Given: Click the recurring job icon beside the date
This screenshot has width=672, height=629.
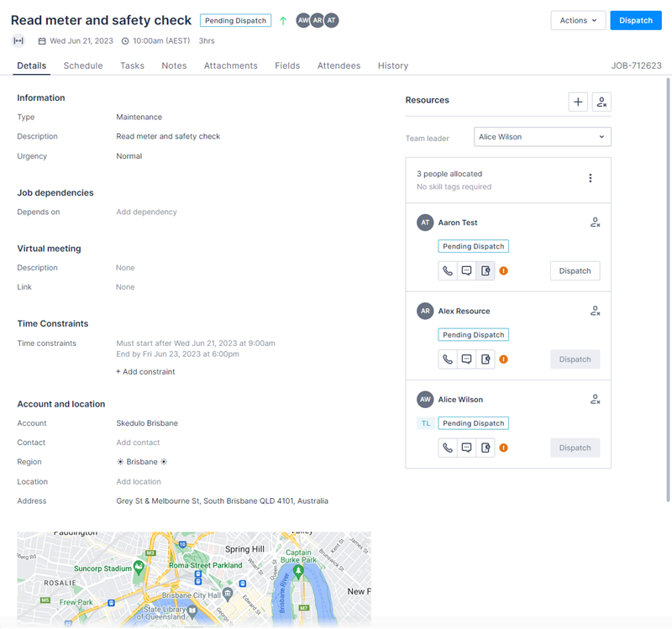Looking at the screenshot, I should click(x=18, y=39).
